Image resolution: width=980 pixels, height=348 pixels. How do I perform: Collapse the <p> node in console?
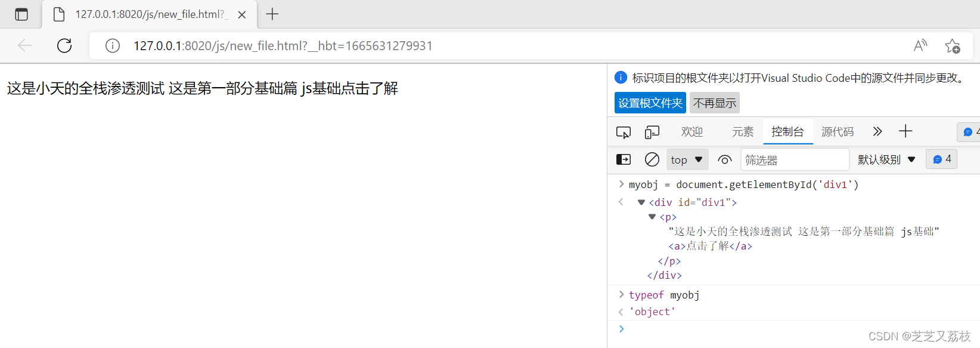pyautogui.click(x=652, y=217)
